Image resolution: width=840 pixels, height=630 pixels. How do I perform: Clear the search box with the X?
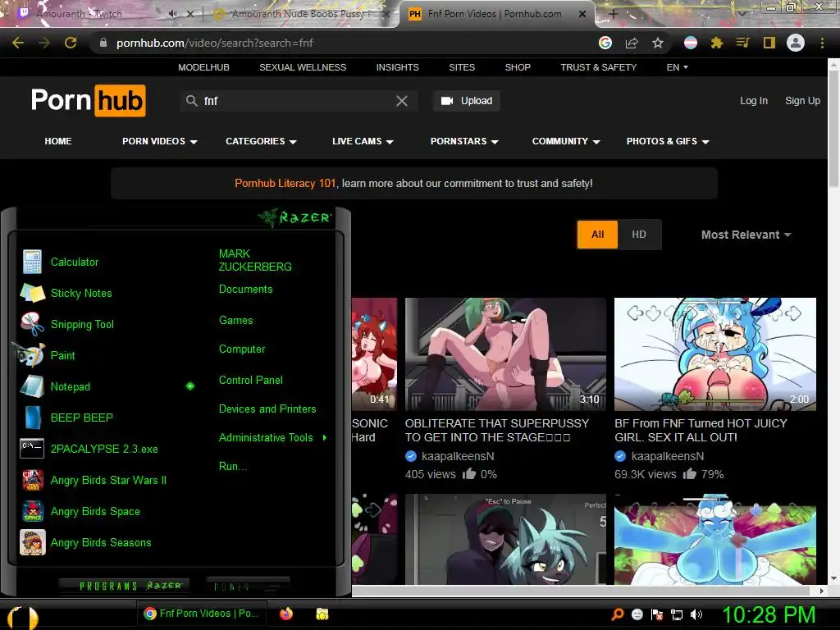(402, 101)
